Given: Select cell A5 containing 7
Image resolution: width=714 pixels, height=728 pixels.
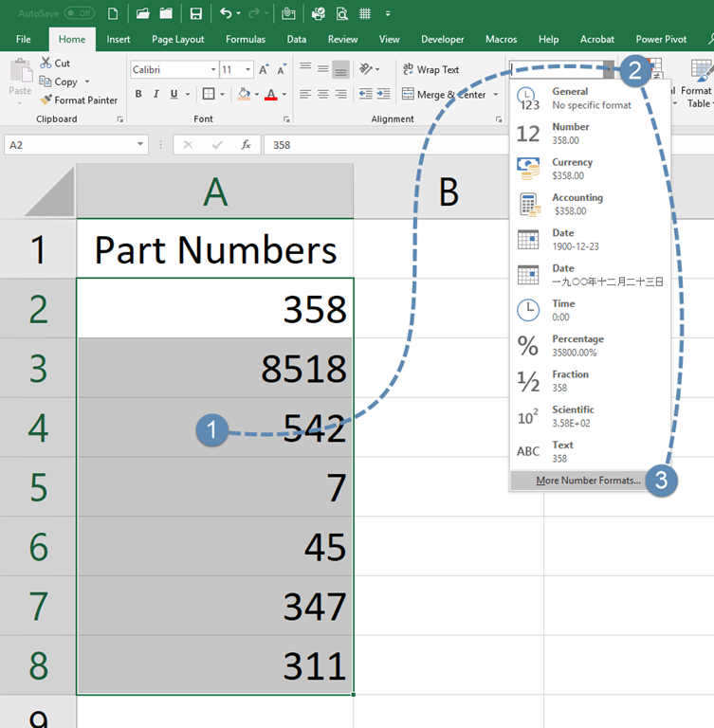Looking at the screenshot, I should click(215, 487).
